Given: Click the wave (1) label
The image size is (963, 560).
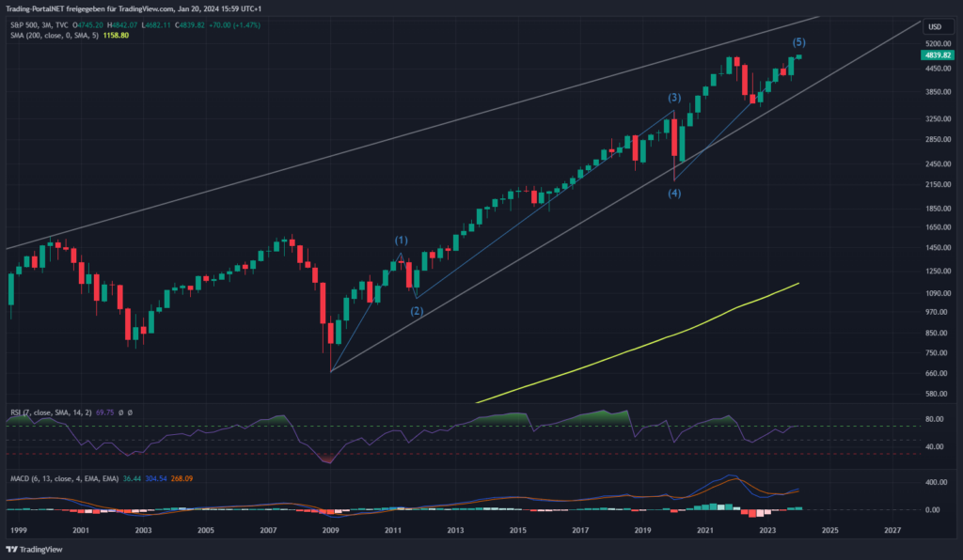Looking at the screenshot, I should pos(401,241).
